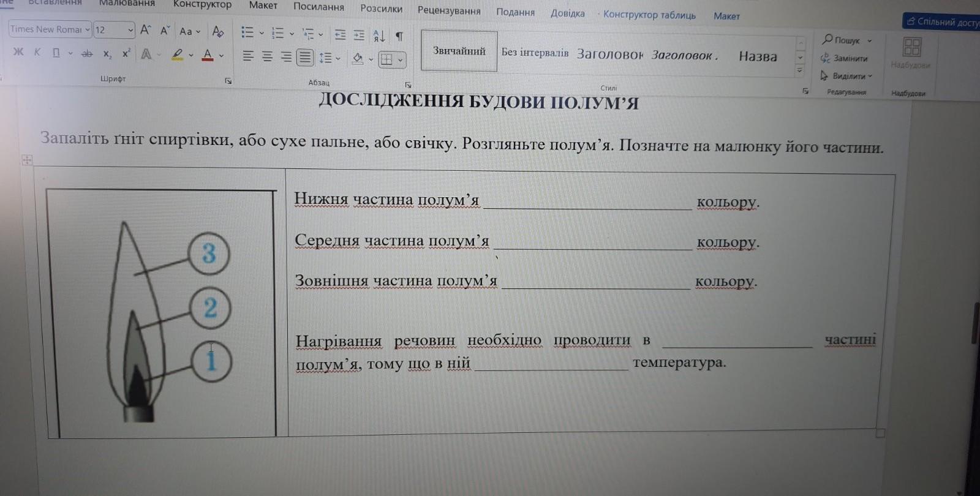Switch to the Подання tab
980x496 pixels.
click(x=515, y=12)
